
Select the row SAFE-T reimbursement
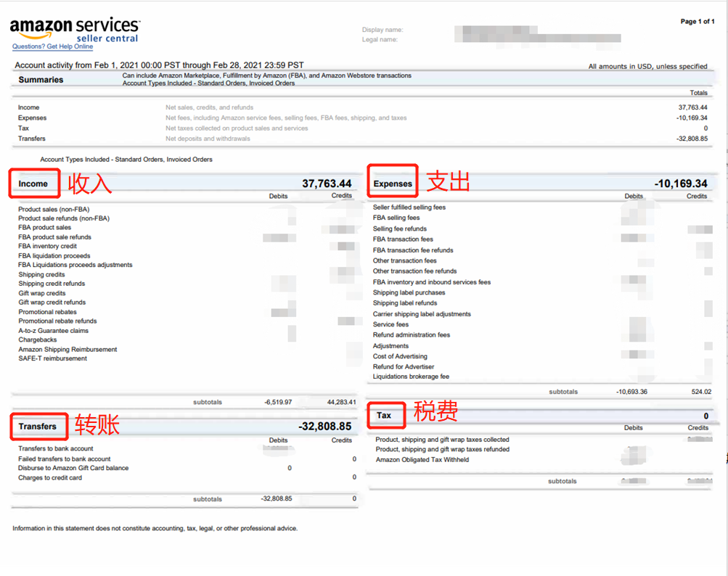(x=52, y=358)
